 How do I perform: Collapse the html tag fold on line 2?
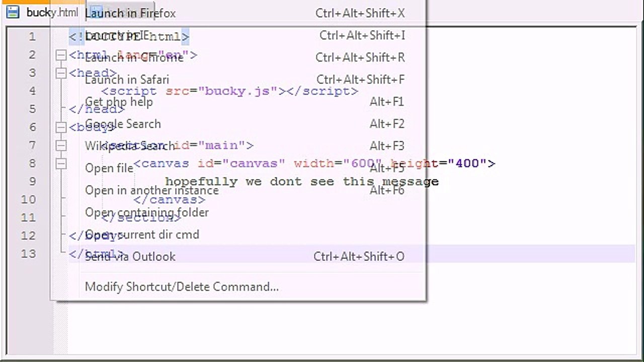pyautogui.click(x=61, y=55)
